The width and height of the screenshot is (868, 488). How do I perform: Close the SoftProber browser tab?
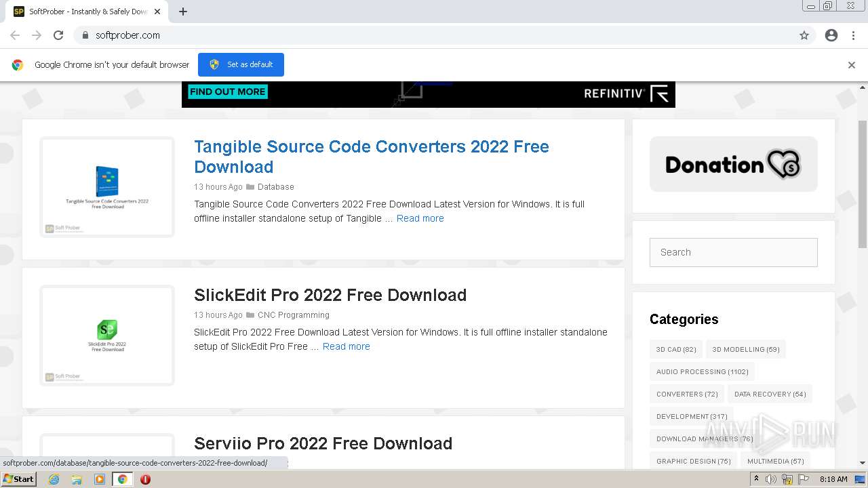pyautogui.click(x=158, y=12)
